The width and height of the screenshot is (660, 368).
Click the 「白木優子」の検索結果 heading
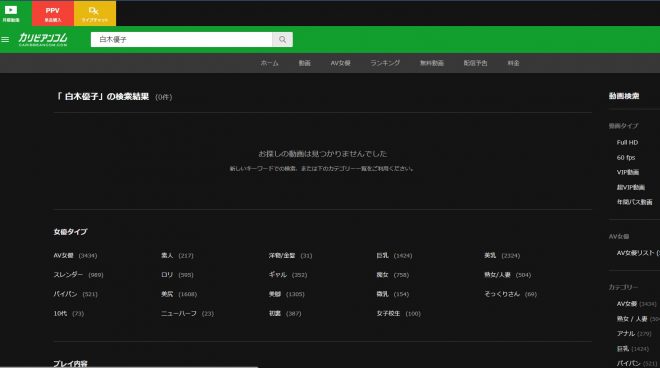(x=103, y=97)
